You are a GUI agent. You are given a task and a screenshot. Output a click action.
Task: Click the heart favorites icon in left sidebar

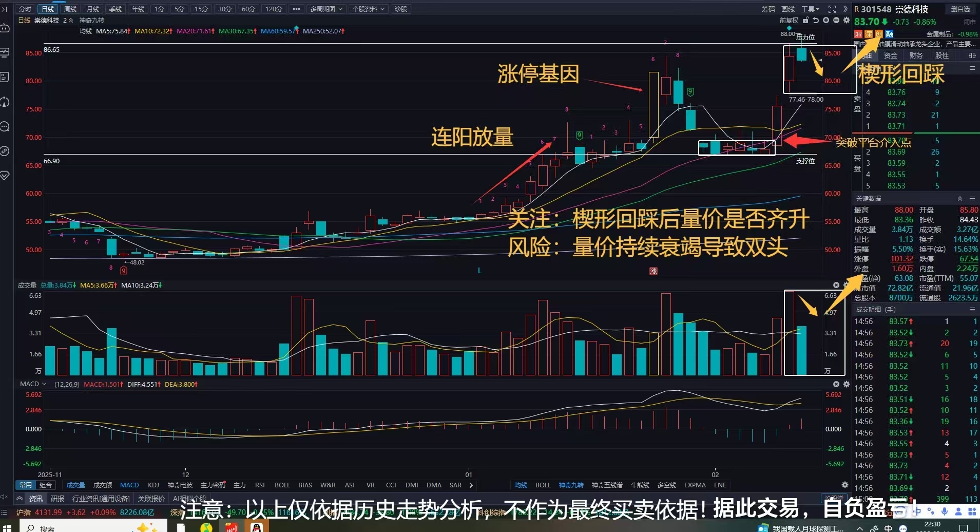pos(5,176)
